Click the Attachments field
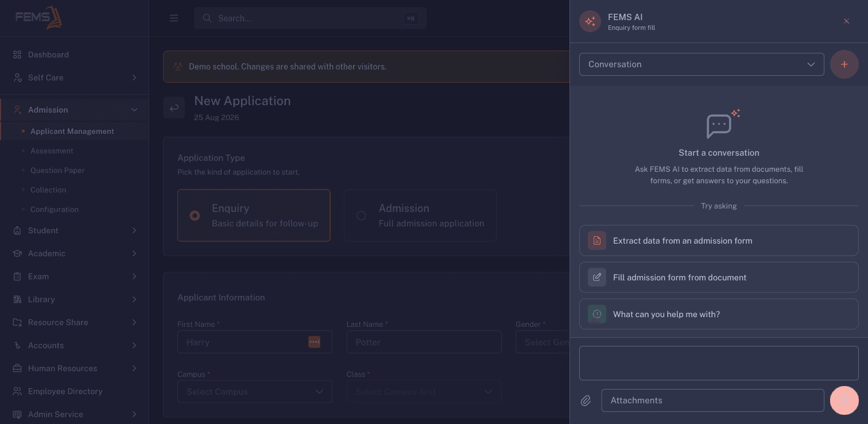The height and width of the screenshot is (424, 868). tap(713, 400)
